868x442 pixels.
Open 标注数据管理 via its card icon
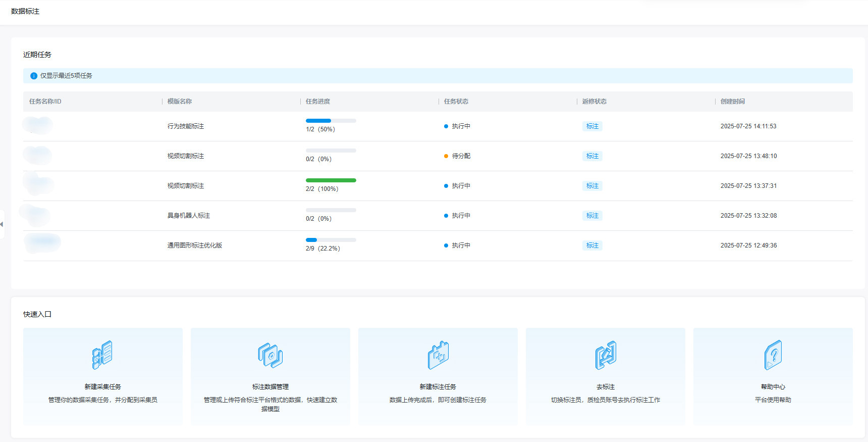pyautogui.click(x=270, y=355)
